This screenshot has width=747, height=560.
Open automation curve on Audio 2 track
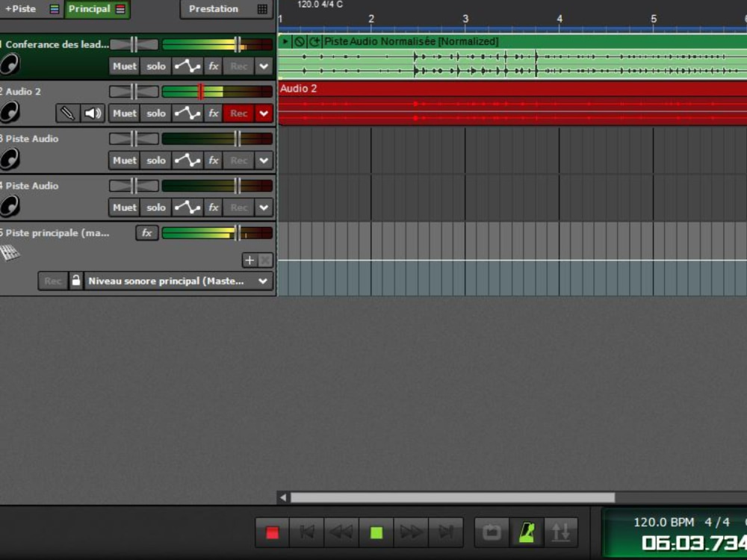tap(187, 113)
